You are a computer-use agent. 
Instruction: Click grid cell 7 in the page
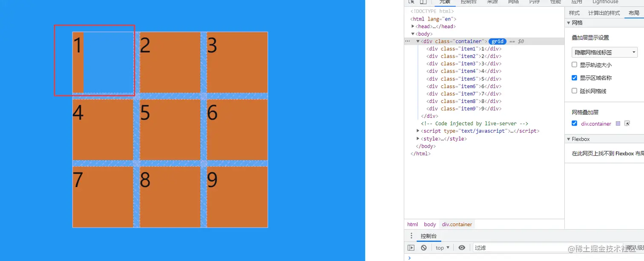click(x=103, y=197)
